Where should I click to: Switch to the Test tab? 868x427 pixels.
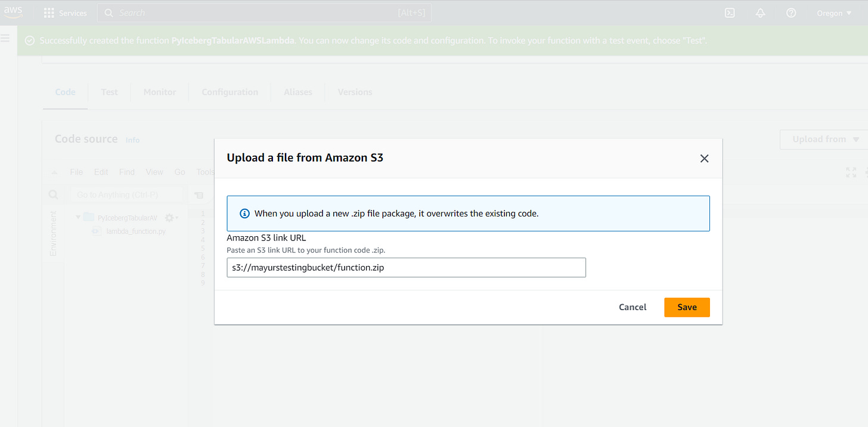click(x=109, y=92)
